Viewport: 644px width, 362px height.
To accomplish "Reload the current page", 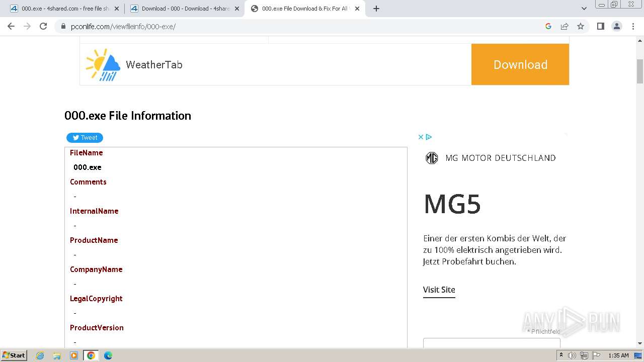I will pyautogui.click(x=43, y=26).
